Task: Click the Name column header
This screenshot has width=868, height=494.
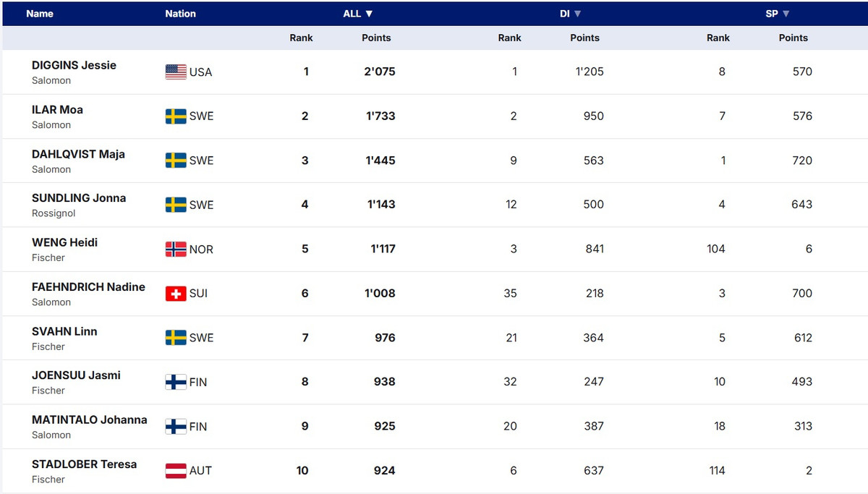Action: coord(40,14)
